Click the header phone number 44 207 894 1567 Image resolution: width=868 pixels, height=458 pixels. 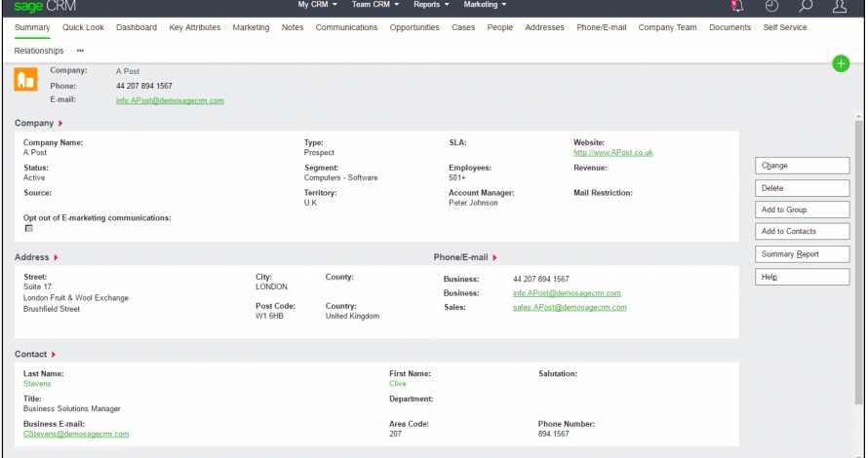(144, 86)
